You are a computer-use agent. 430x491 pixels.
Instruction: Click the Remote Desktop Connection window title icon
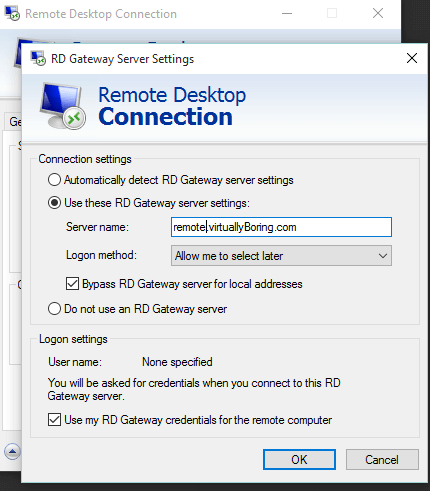coord(12,13)
